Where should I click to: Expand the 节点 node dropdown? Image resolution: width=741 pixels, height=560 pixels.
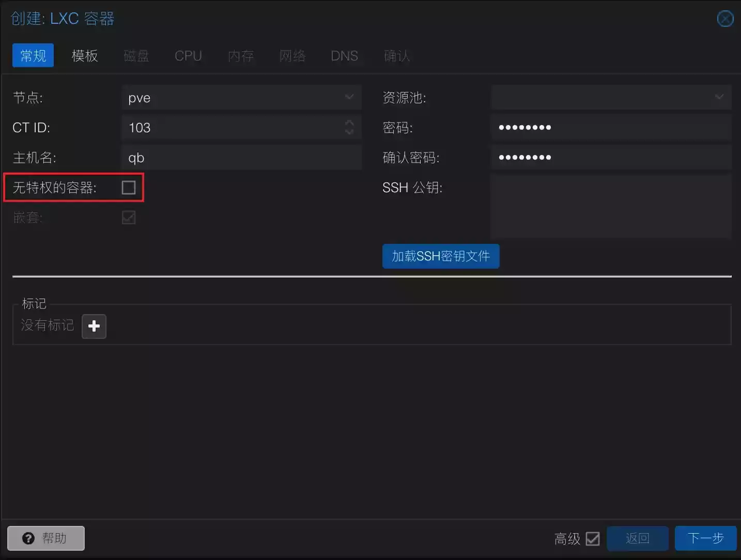click(x=349, y=97)
